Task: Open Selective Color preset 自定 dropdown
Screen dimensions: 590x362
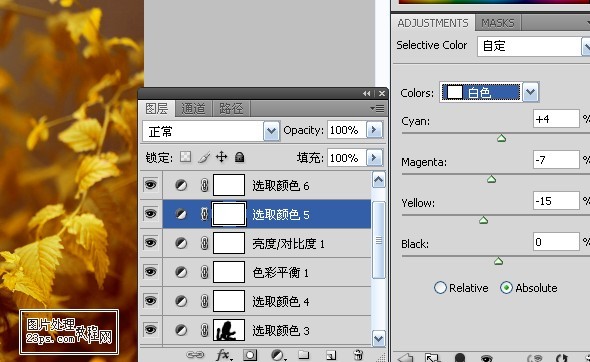Action: point(586,47)
